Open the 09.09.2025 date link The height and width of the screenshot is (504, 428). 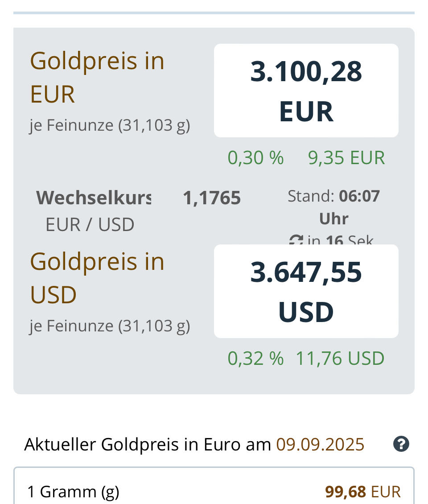tap(320, 445)
